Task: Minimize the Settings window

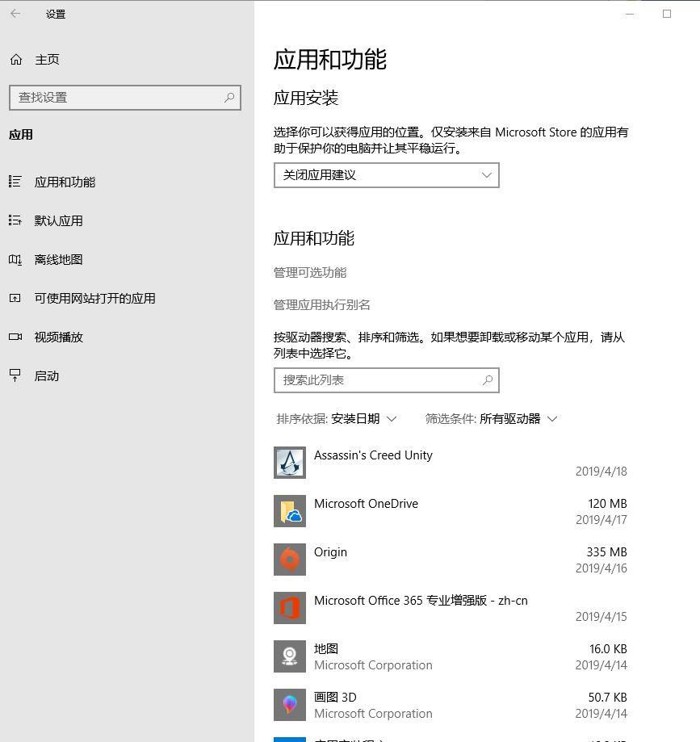Action: (x=630, y=14)
